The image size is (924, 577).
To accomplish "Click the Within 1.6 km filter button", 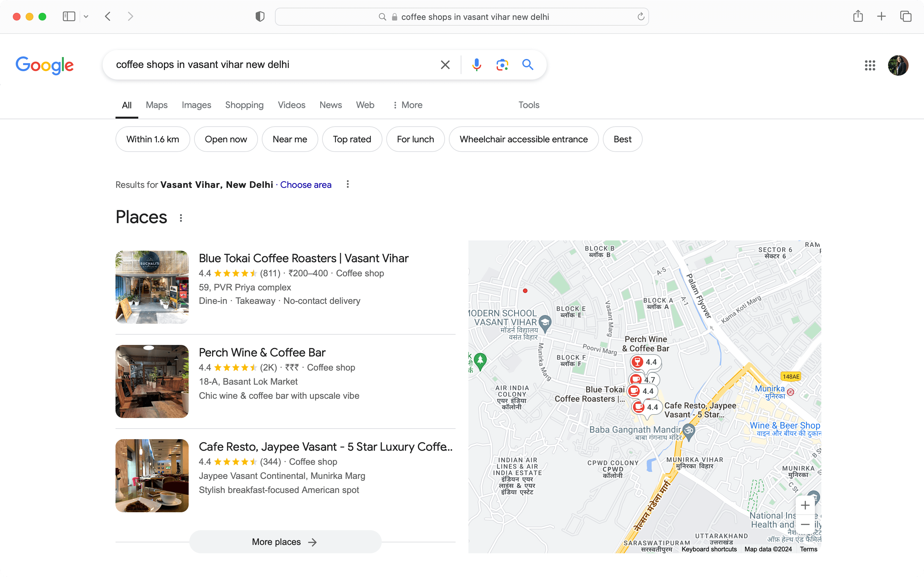I will click(152, 139).
